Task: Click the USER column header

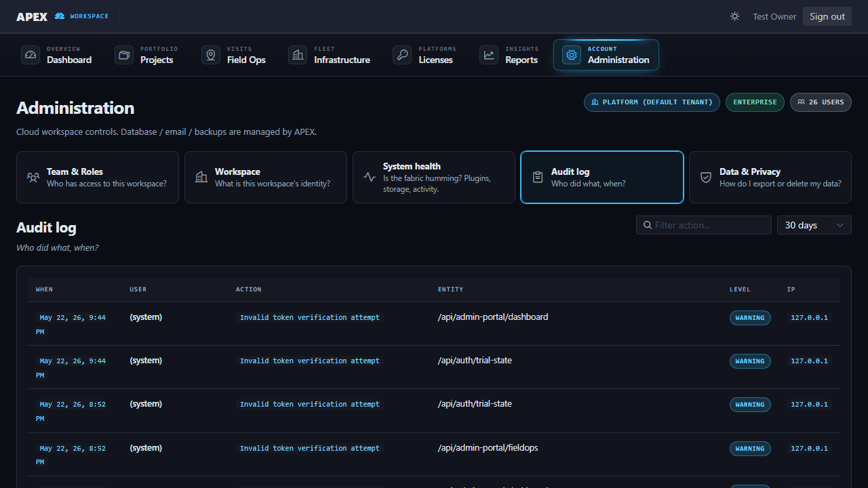Action: pyautogui.click(x=138, y=289)
